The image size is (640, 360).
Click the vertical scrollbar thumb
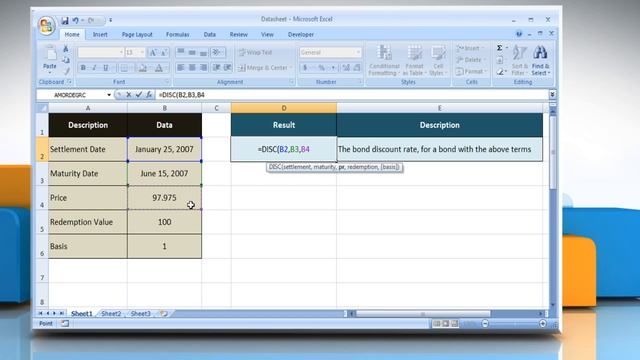click(553, 152)
